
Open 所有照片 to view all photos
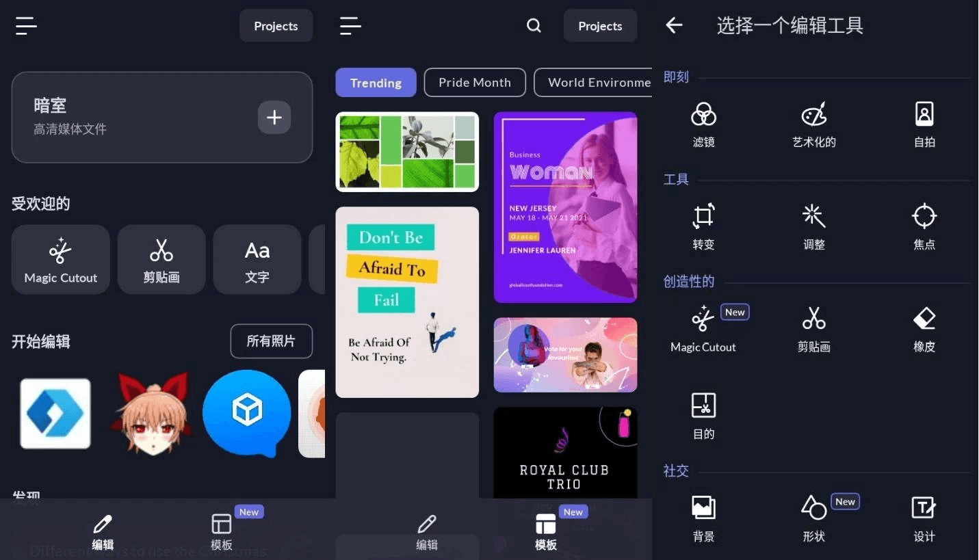pos(271,341)
